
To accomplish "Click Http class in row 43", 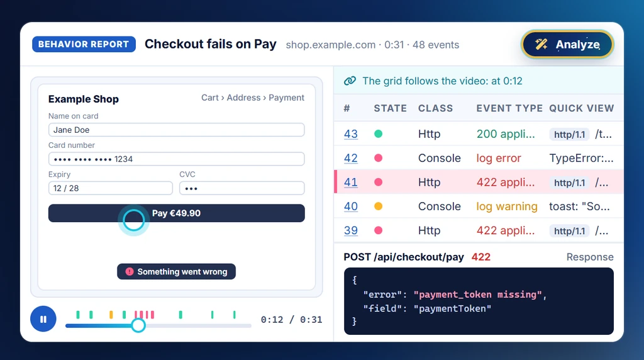I will [x=429, y=134].
